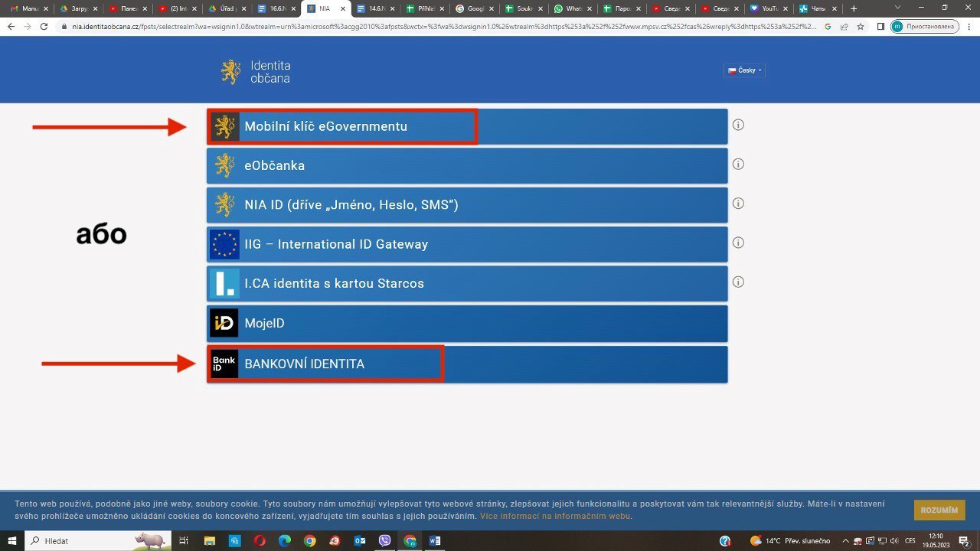
Task: Open Microsoft Store from taskbar
Action: (x=235, y=541)
